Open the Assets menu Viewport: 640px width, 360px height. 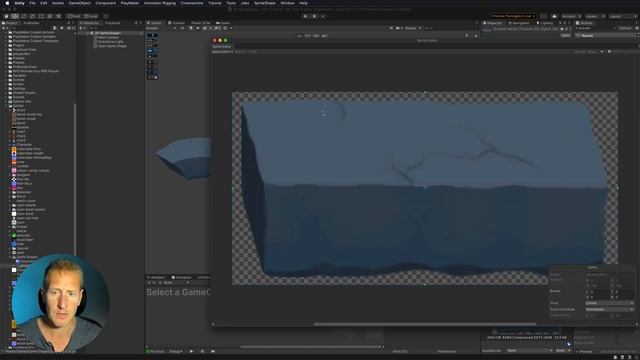(x=58, y=3)
